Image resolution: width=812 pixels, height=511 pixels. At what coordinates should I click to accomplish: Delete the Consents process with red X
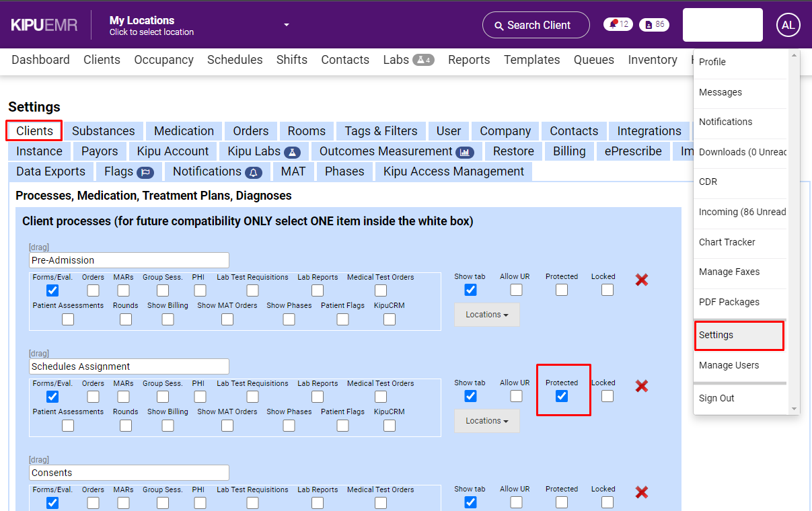(x=642, y=492)
